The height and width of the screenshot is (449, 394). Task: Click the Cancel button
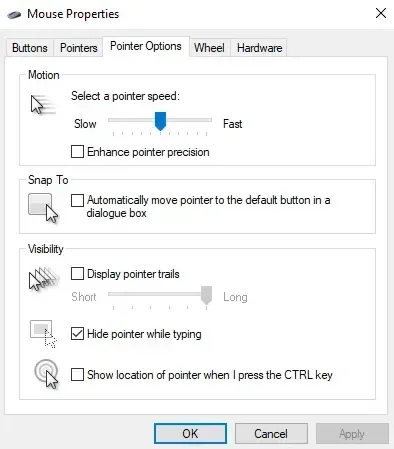271,434
